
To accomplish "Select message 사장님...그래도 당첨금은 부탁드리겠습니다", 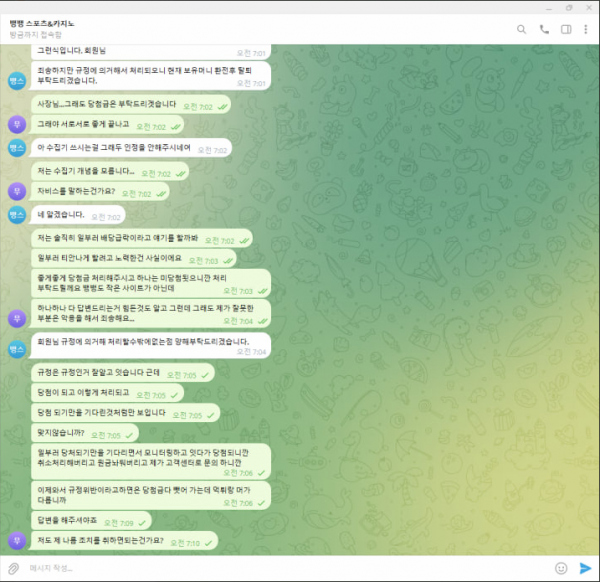I will point(131,104).
